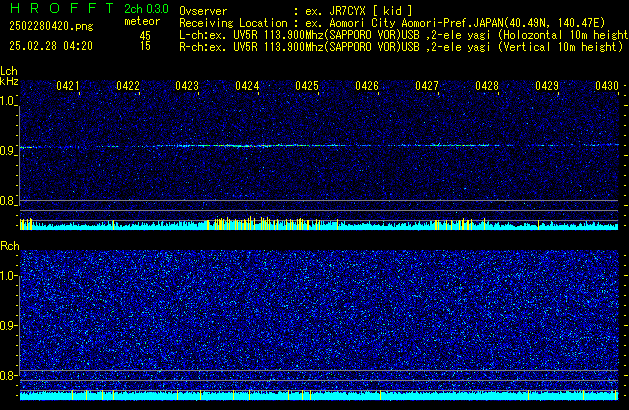
Task: Click the Rch cyan signal level bar graph
Action: point(319,395)
